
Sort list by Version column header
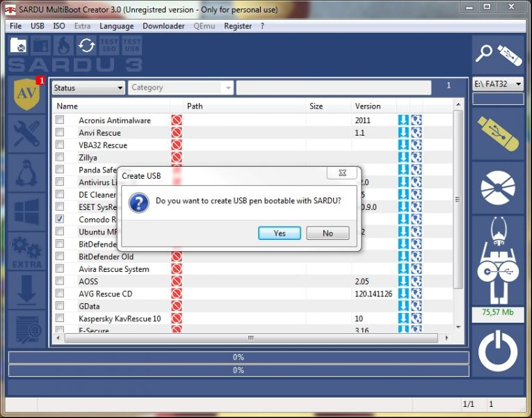point(374,106)
